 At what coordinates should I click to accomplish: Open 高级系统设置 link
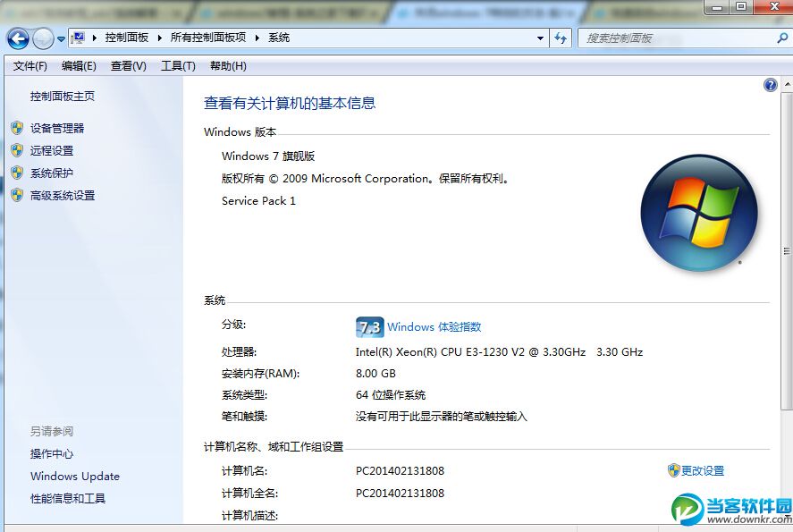63,195
